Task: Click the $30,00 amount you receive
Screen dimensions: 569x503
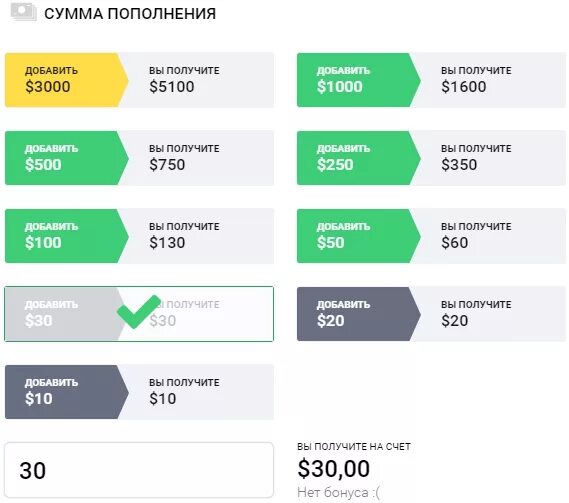Action: coord(333,468)
